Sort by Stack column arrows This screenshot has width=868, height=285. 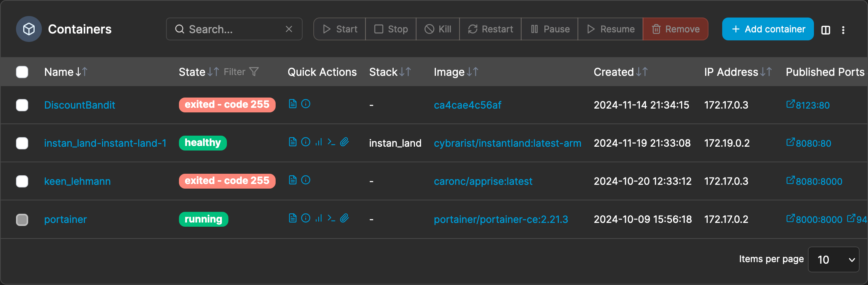point(405,72)
